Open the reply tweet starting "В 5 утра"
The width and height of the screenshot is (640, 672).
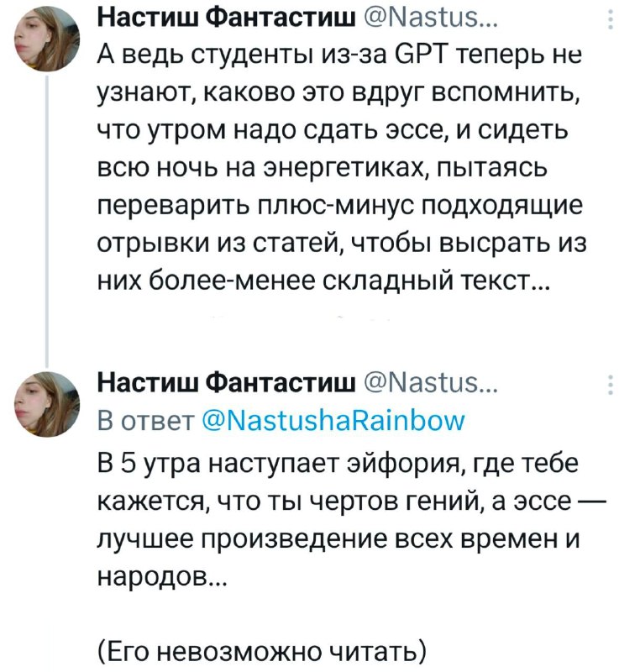[x=336, y=521]
